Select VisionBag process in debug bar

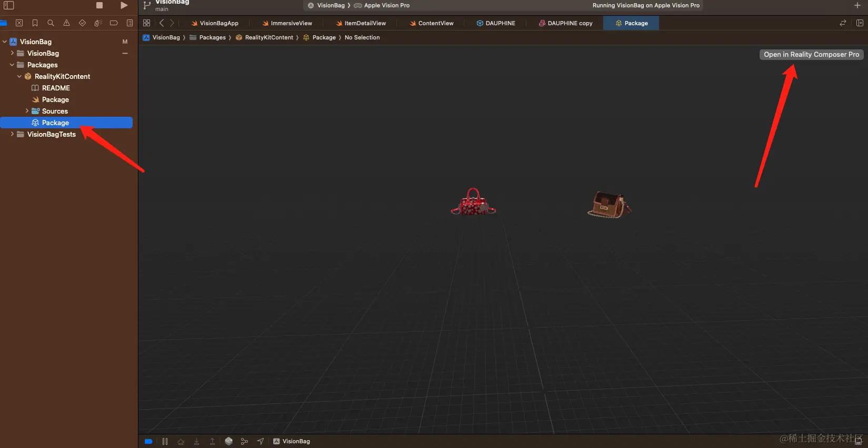pos(292,441)
